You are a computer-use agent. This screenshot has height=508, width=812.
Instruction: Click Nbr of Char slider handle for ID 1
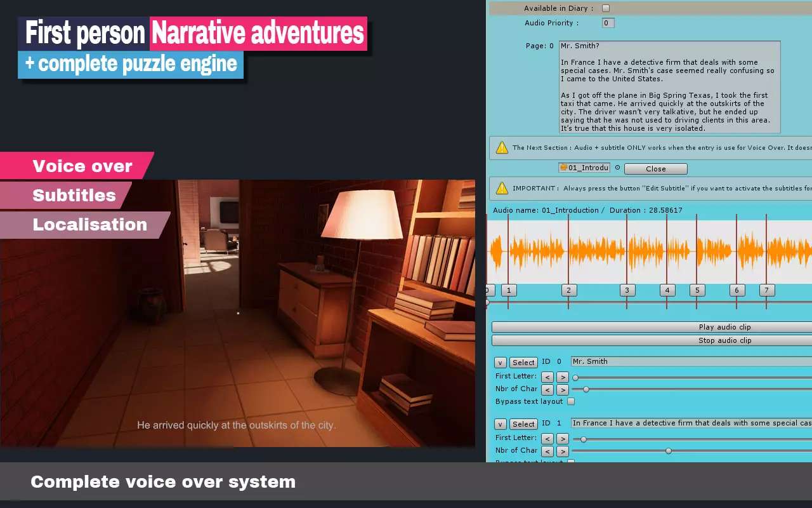669,451
